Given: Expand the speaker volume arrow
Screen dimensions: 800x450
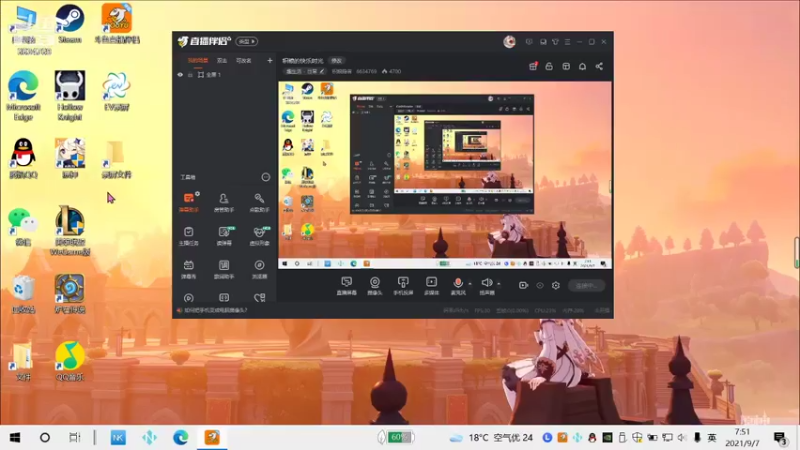Looking at the screenshot, I should pos(498,284).
